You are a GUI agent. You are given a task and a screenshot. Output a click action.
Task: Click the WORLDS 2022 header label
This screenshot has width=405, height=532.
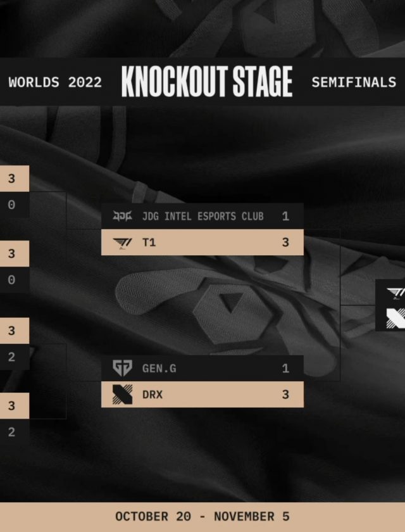click(55, 82)
